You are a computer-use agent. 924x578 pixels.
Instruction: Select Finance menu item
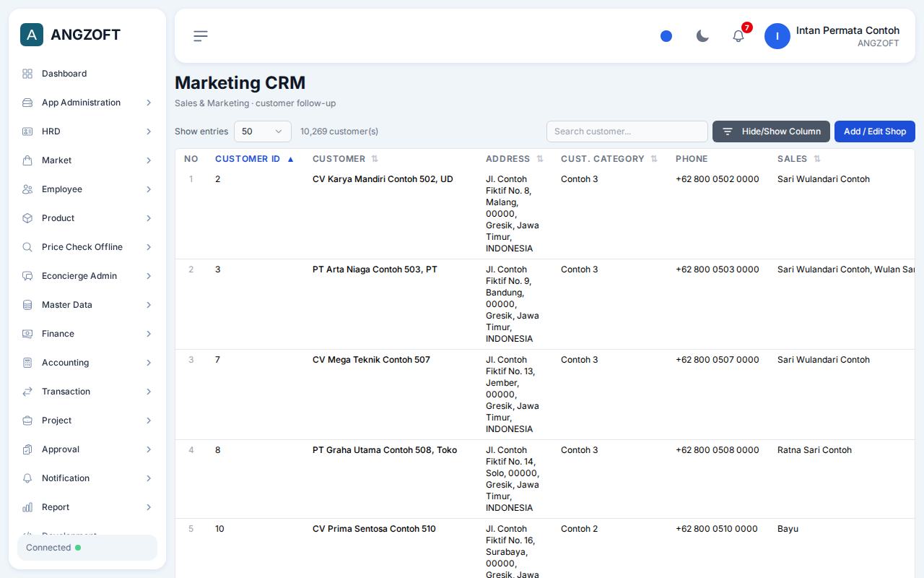87,334
